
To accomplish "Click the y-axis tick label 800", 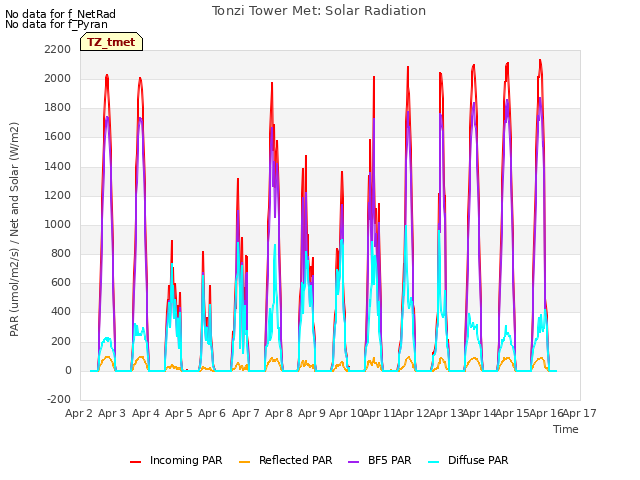I will [61, 253].
